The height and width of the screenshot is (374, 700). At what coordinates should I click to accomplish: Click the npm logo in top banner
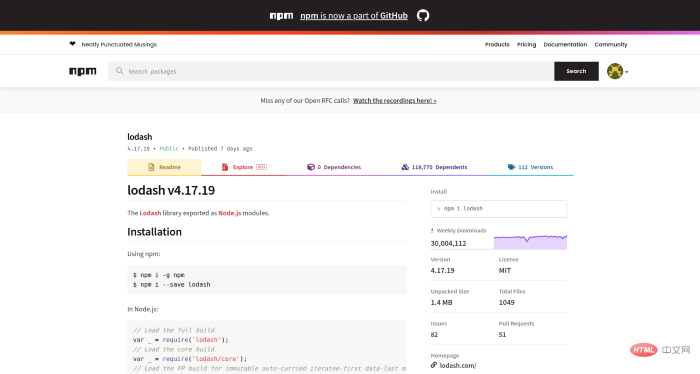(281, 16)
